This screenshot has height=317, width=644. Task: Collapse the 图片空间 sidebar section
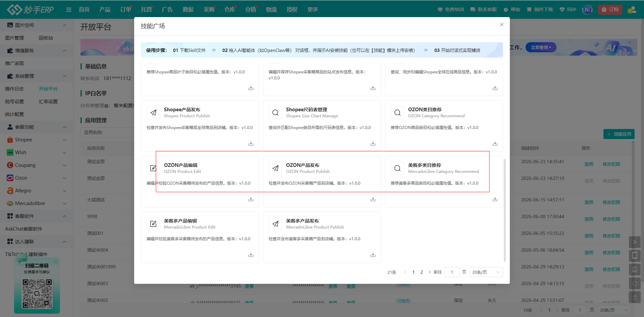[x=37, y=25]
